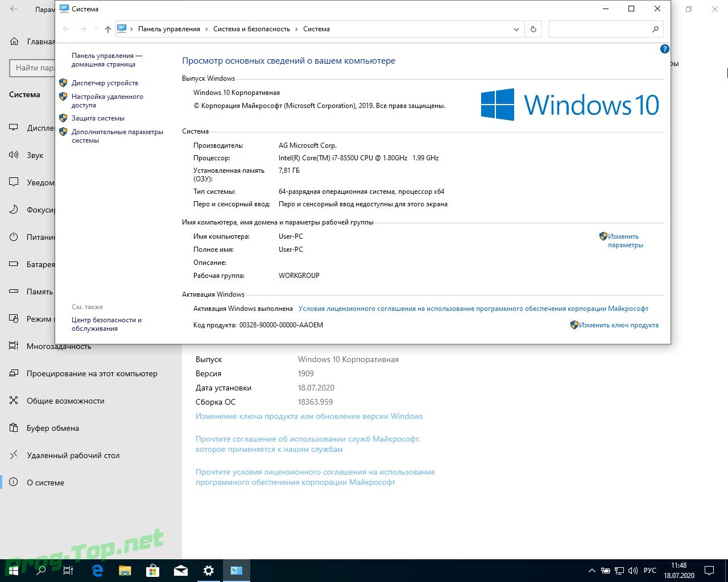The width and height of the screenshot is (728, 582).
Task: Select О системе in Settings sidebar
Action: coord(91,483)
